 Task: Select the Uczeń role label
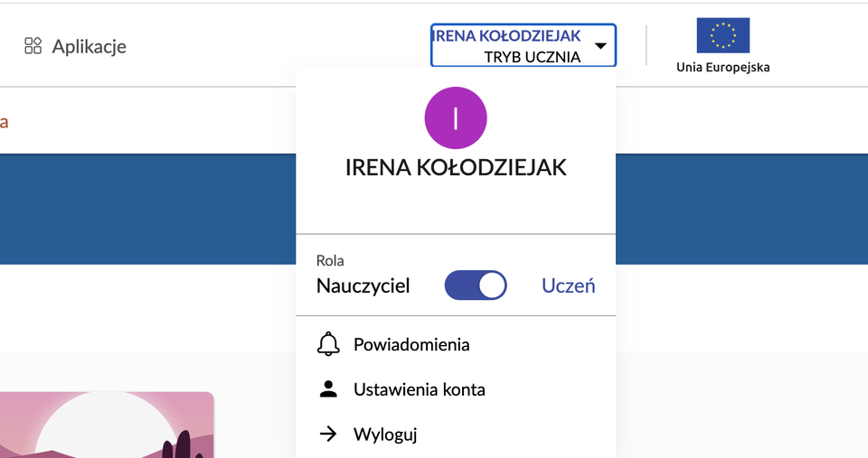point(568,285)
